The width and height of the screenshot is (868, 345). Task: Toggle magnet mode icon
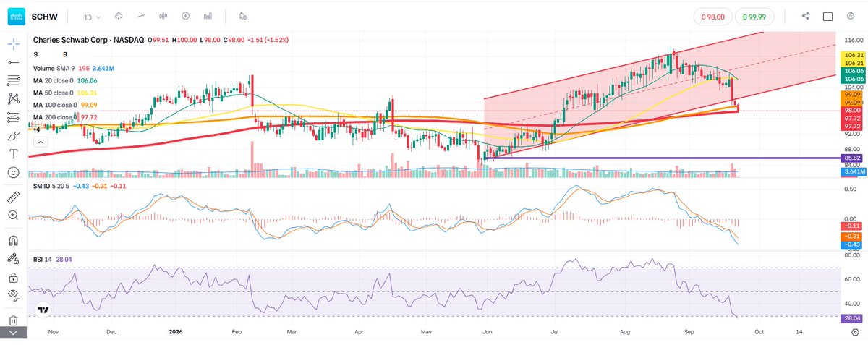pos(13,240)
